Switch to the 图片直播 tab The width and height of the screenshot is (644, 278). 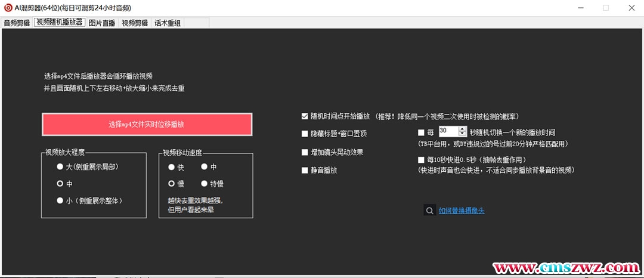point(102,23)
